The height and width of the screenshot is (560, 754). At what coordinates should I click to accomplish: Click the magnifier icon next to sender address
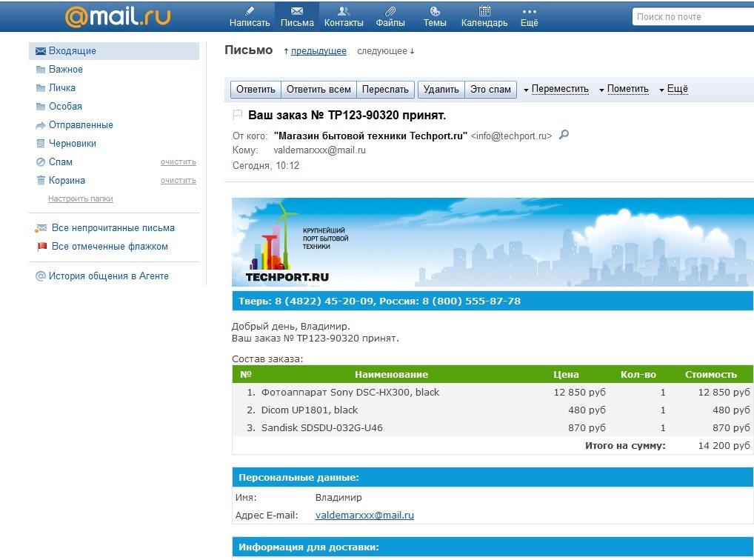click(564, 135)
